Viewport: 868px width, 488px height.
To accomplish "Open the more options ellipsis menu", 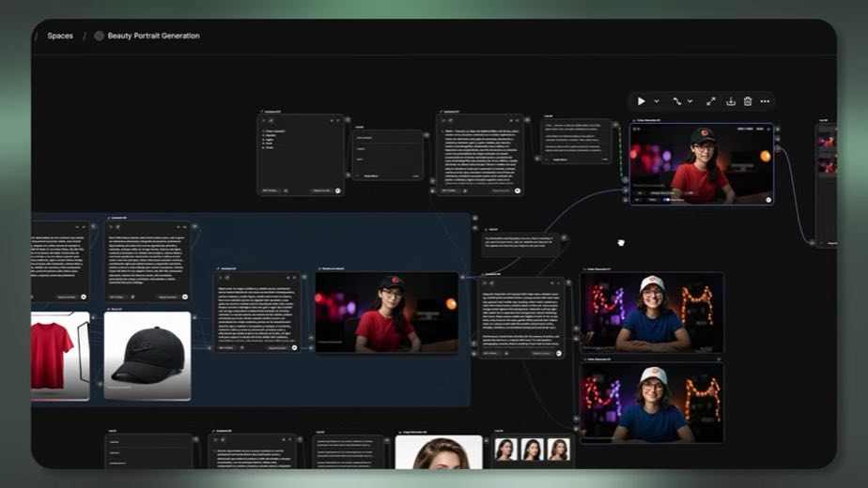I will 765,101.
